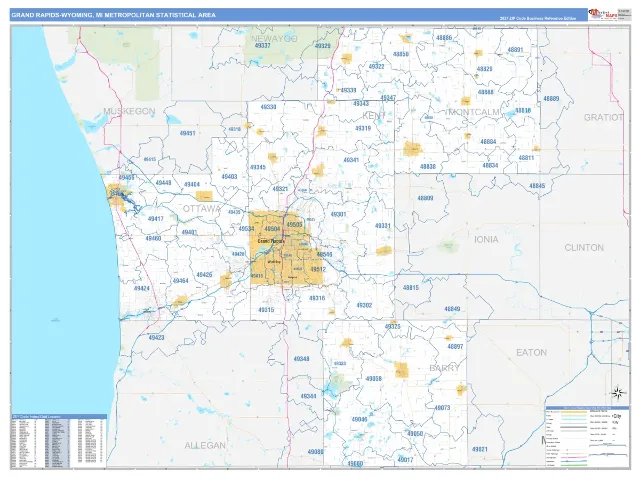Click ZIP code label 49426
Image resolution: width=640 pixels, height=480 pixels.
[204, 275]
